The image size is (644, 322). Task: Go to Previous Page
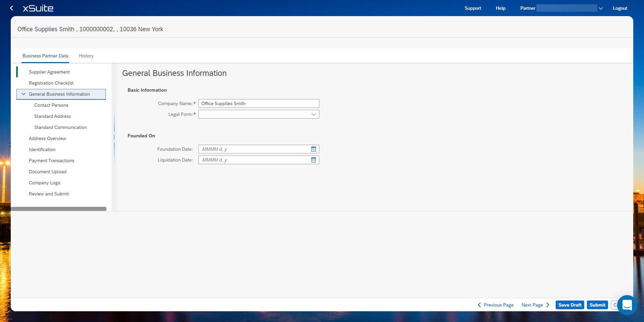pyautogui.click(x=496, y=305)
